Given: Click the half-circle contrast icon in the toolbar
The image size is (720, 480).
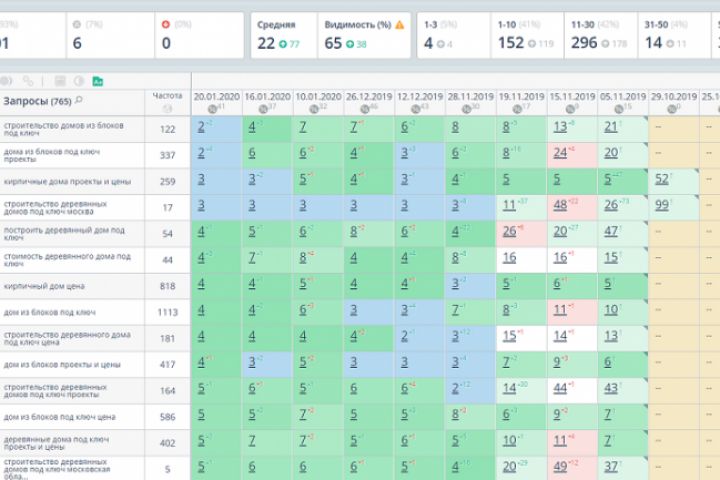Looking at the screenshot, I should [79, 81].
